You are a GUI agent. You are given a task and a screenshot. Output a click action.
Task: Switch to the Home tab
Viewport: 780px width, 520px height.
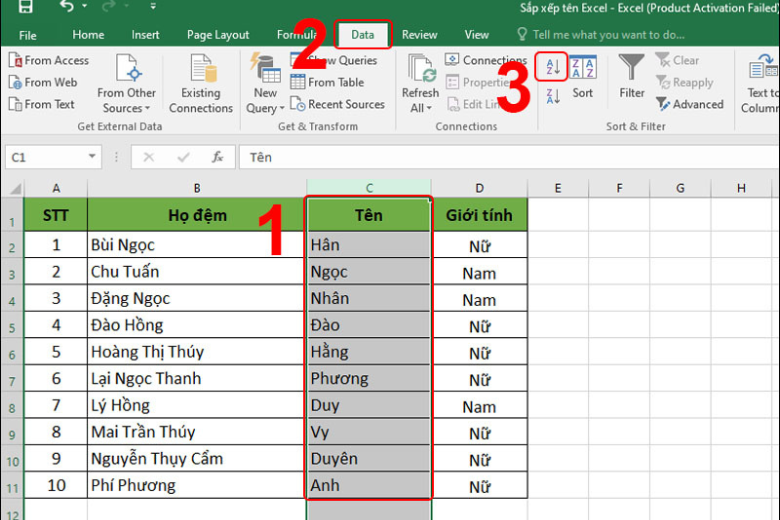point(88,35)
